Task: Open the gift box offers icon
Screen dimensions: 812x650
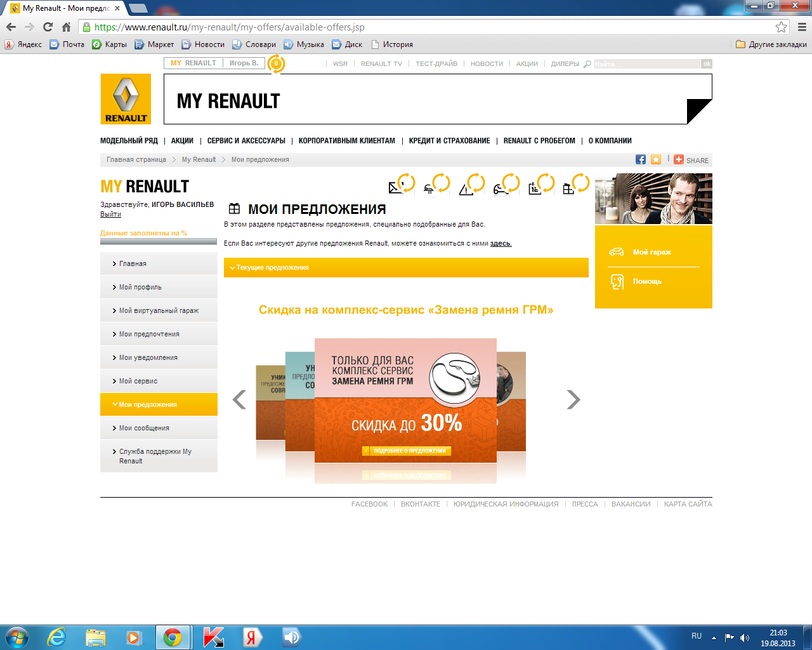Action: click(x=568, y=188)
